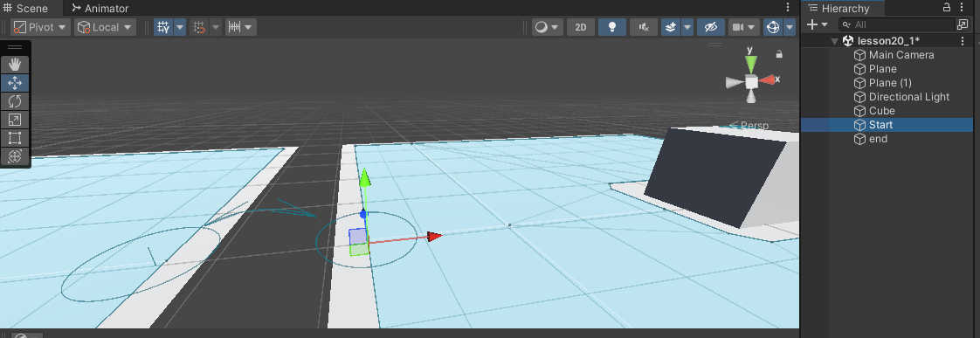Toggle grid visibility button
Viewport: 980px width, 338px height.
(x=163, y=27)
